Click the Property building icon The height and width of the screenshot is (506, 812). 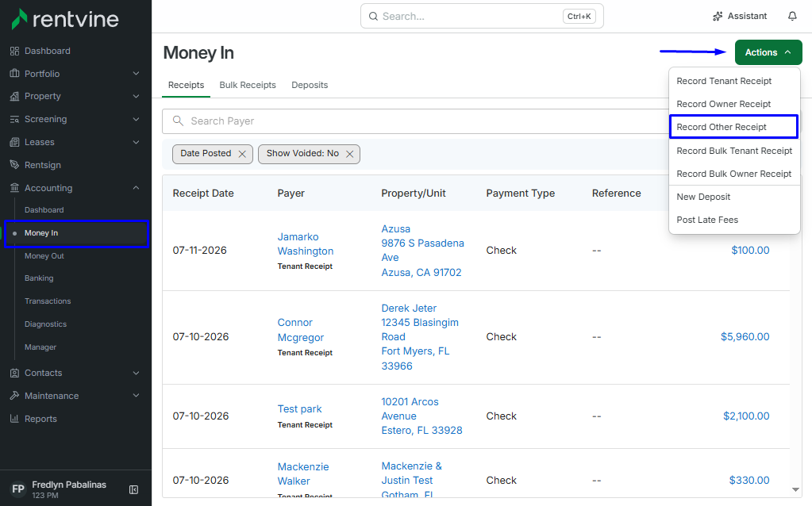click(x=14, y=96)
